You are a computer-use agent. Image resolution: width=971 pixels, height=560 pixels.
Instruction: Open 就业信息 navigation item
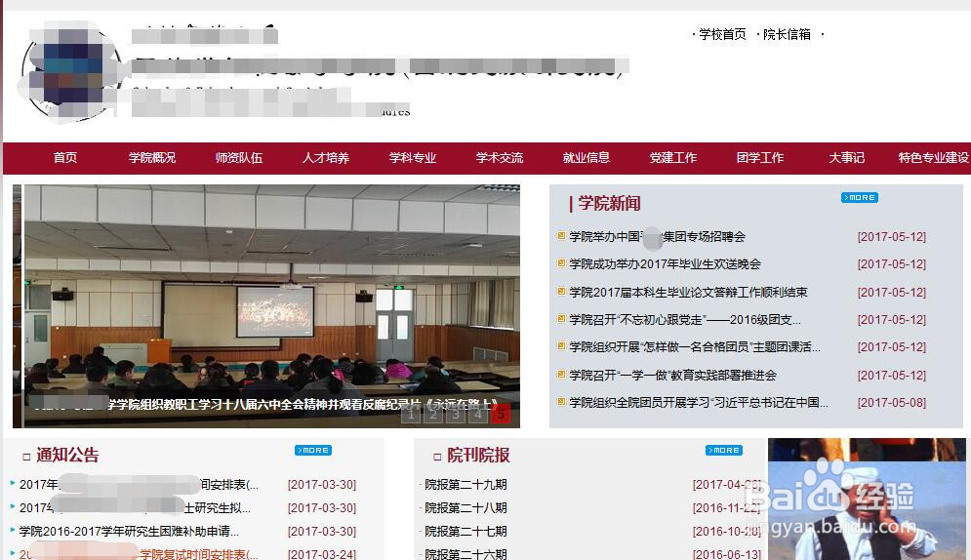[x=586, y=158]
